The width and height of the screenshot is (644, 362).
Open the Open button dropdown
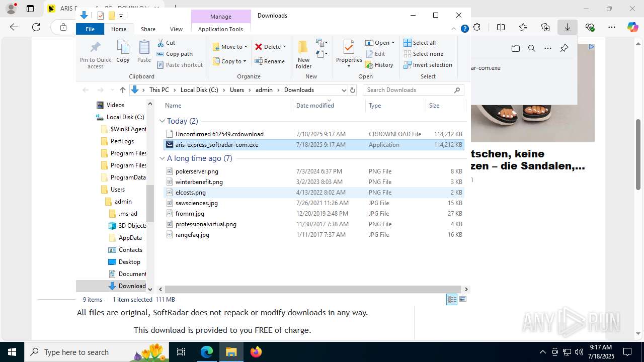tap(380, 43)
